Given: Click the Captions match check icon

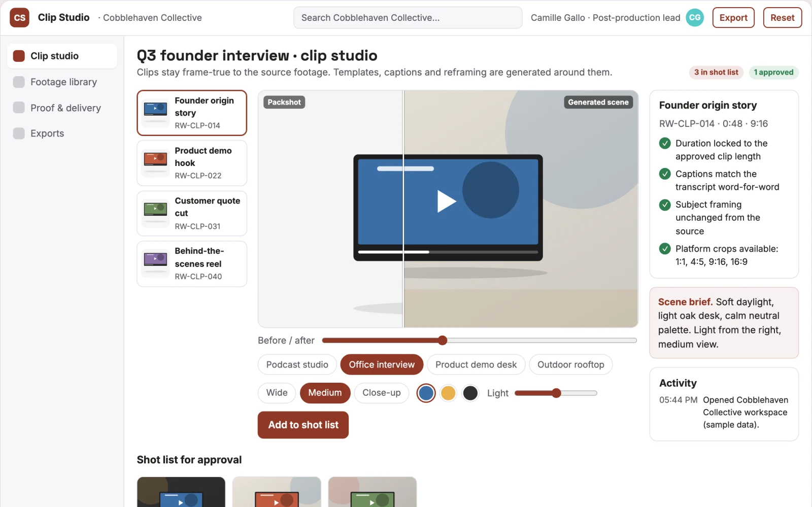Looking at the screenshot, I should coord(665,174).
